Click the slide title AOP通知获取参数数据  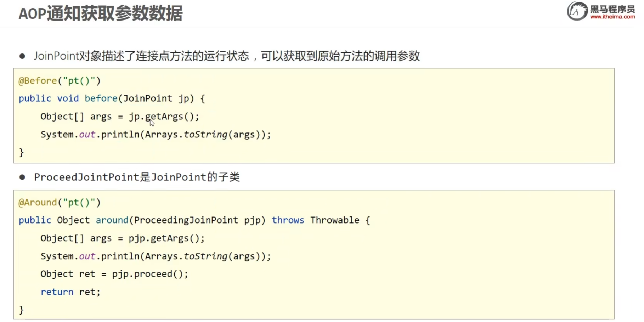[101, 13]
